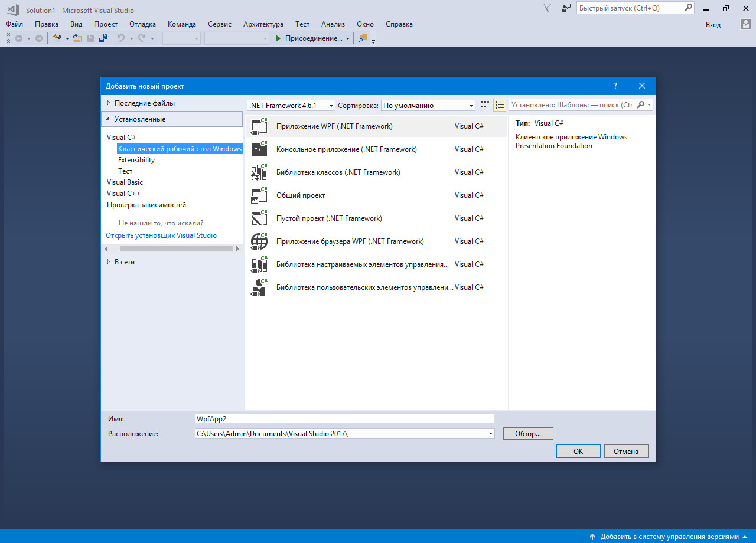Click the shared project (Общий проект) icon
The height and width of the screenshot is (543, 756).
click(259, 195)
